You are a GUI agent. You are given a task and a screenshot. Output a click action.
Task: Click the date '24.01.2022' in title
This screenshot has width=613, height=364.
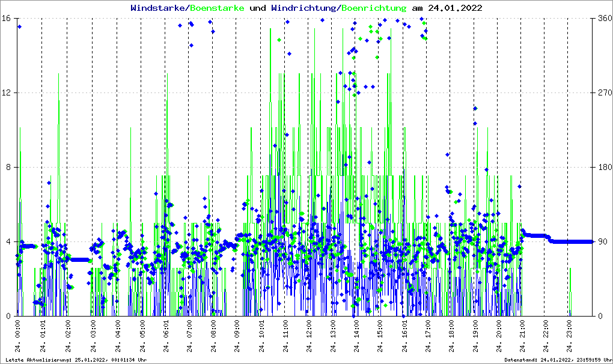pos(455,8)
